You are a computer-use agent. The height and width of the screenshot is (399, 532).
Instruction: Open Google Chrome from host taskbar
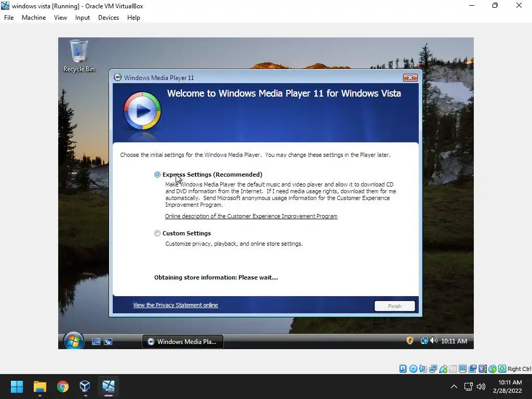[x=63, y=387]
